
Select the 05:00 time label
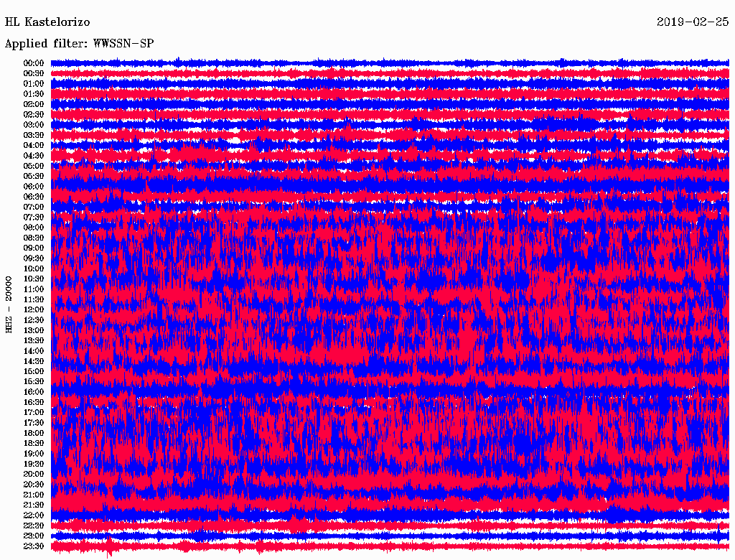(x=34, y=166)
